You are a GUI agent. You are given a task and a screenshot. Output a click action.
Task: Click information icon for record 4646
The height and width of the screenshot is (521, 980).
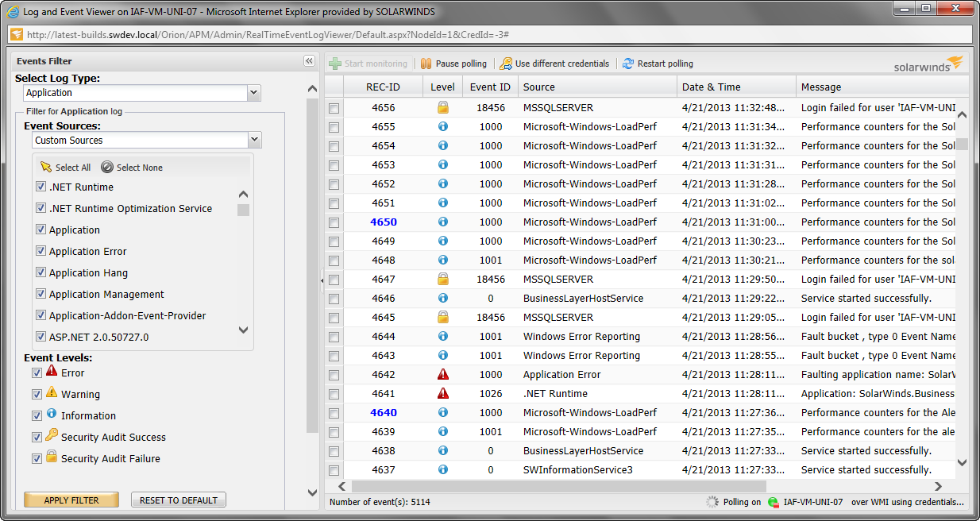[x=443, y=298]
